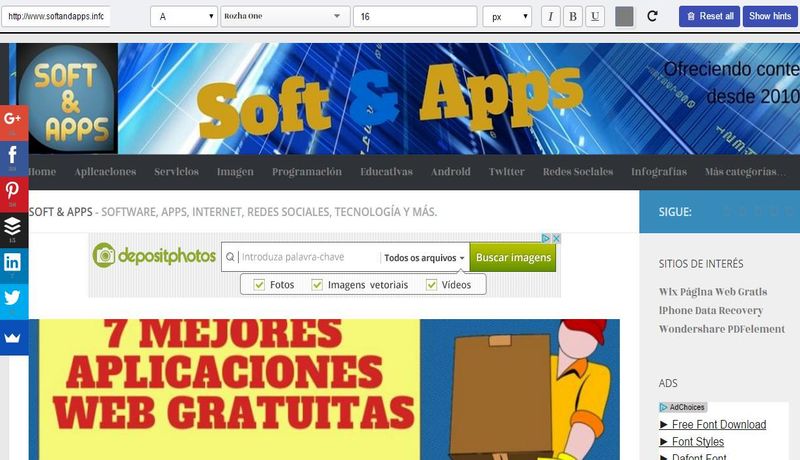Open the Home menu item
800x460 pixels.
pyautogui.click(x=42, y=172)
